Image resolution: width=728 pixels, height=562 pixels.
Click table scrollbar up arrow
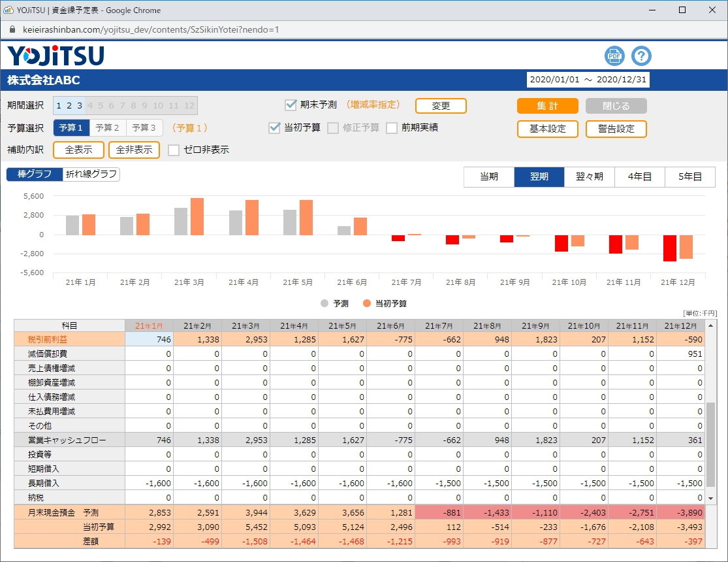(x=711, y=325)
